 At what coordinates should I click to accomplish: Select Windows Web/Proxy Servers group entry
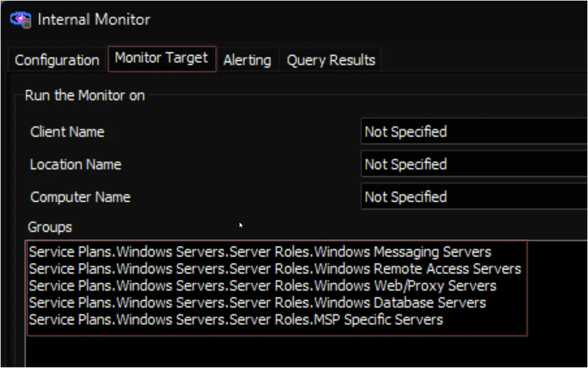tap(262, 286)
